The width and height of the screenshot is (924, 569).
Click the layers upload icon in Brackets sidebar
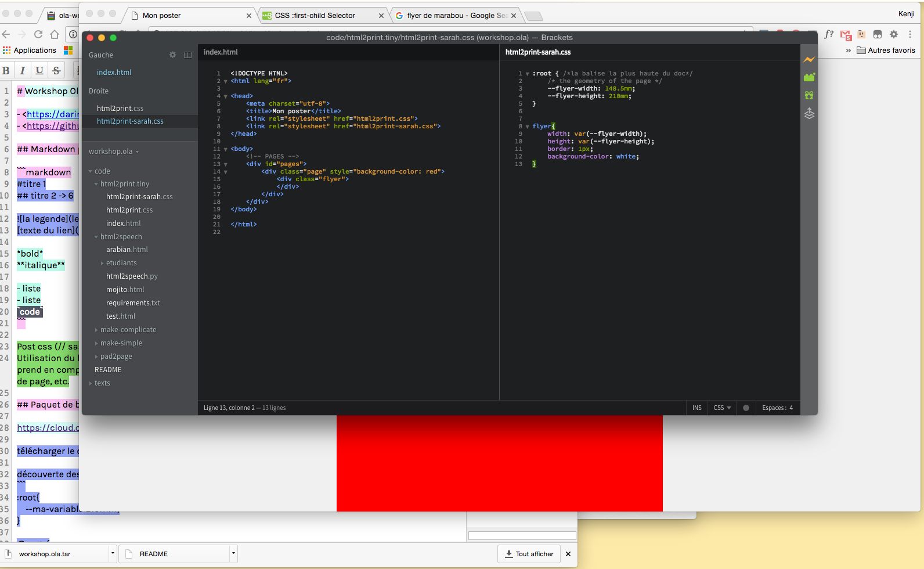[x=809, y=113]
